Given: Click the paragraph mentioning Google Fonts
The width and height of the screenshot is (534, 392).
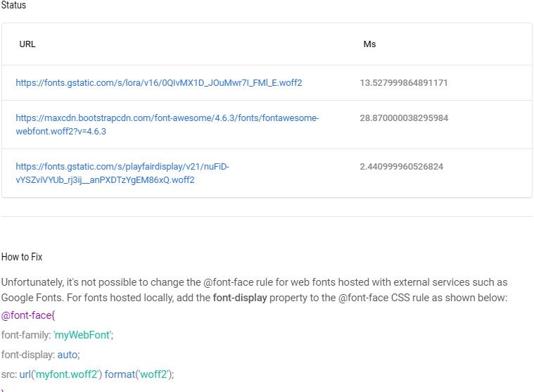Looking at the screenshot, I should pyautogui.click(x=255, y=290).
